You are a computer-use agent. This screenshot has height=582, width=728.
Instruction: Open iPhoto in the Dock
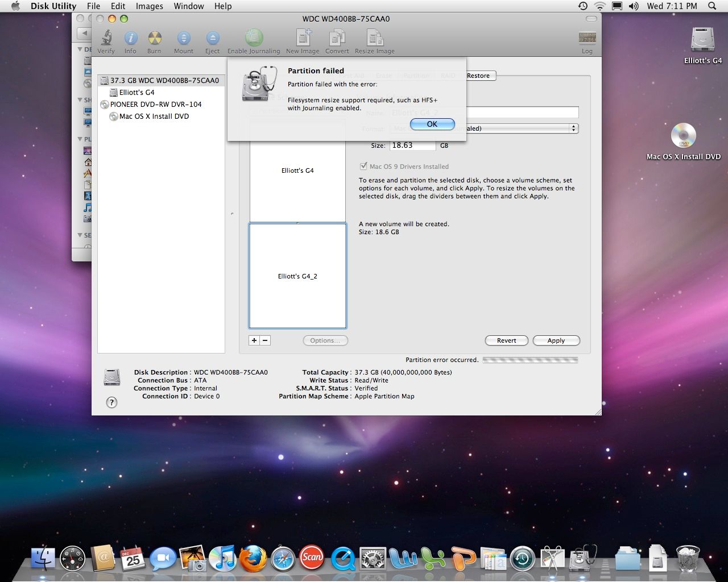point(193,559)
